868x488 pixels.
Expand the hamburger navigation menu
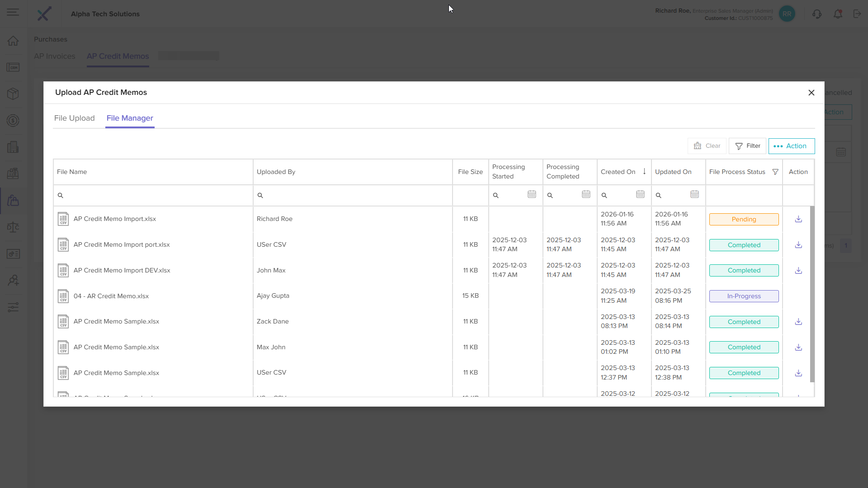(13, 12)
